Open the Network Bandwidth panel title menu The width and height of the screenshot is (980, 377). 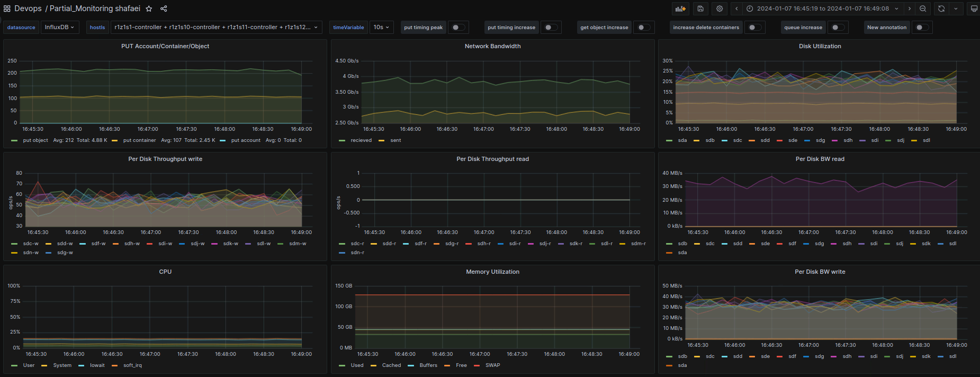[x=492, y=46]
